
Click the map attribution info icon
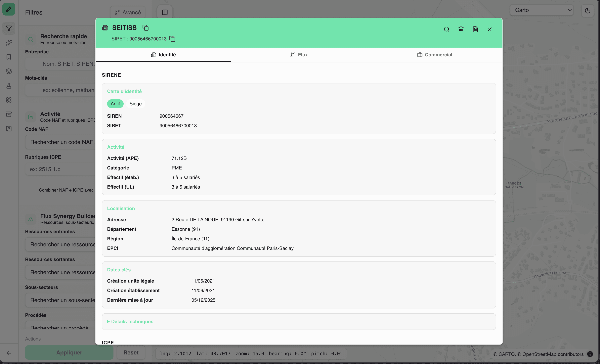[x=590, y=354]
